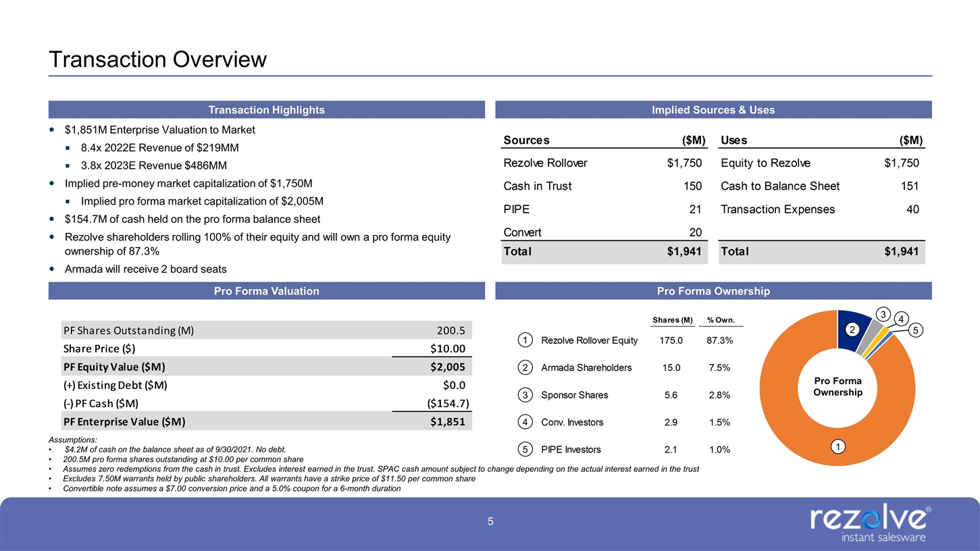Click the Rezolve Rollover $1,750 source value
Viewport: 980px width, 551px height.
point(684,163)
